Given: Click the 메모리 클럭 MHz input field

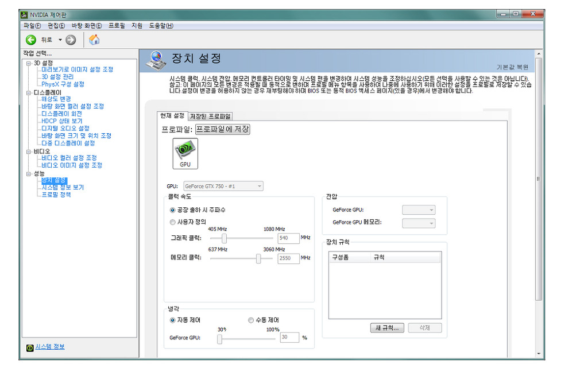Looking at the screenshot, I should click(288, 258).
